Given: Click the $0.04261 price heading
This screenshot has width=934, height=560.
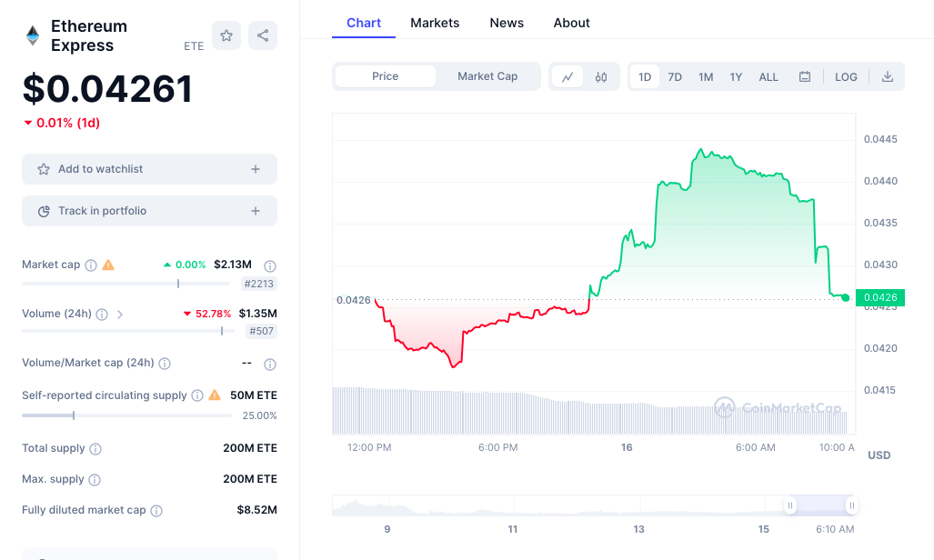Looking at the screenshot, I should [108, 89].
